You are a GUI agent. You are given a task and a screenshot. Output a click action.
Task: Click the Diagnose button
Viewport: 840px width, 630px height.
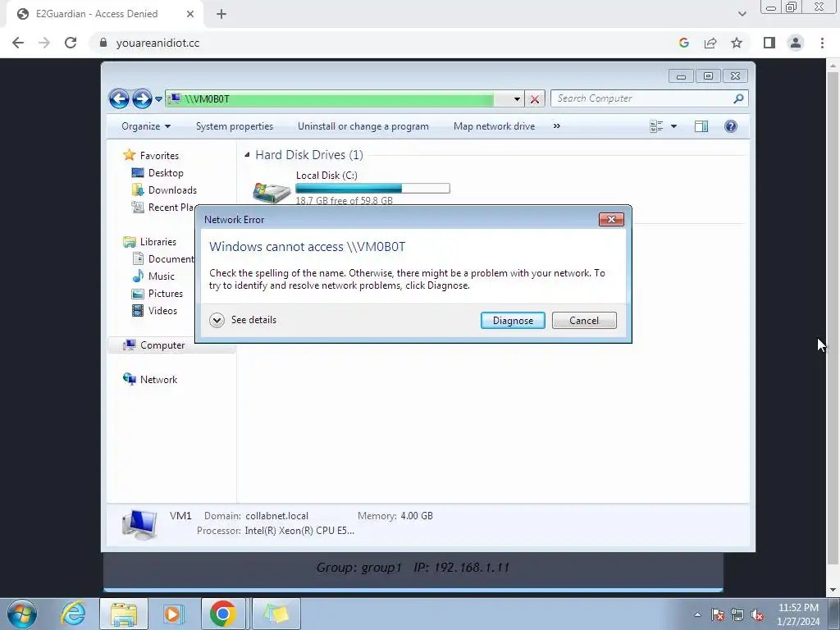(513, 321)
